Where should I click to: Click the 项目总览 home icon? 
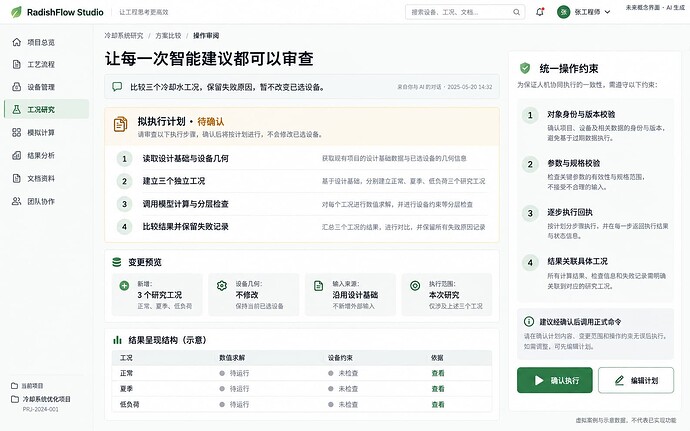coord(17,42)
